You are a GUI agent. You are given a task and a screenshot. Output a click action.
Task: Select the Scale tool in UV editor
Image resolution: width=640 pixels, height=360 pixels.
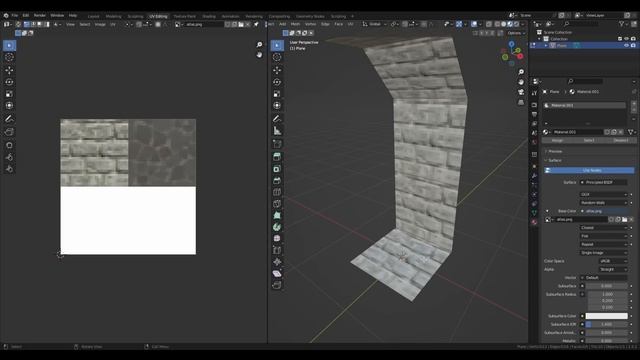point(9,94)
